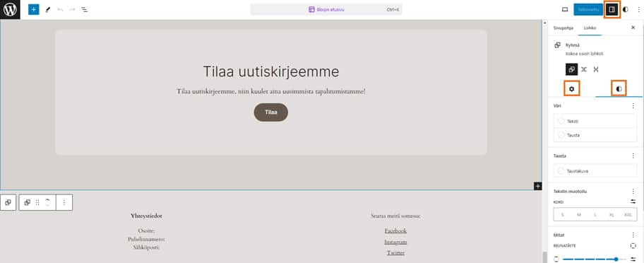The image size is (644, 263).
Task: Choose font size M
Action: pos(579,215)
